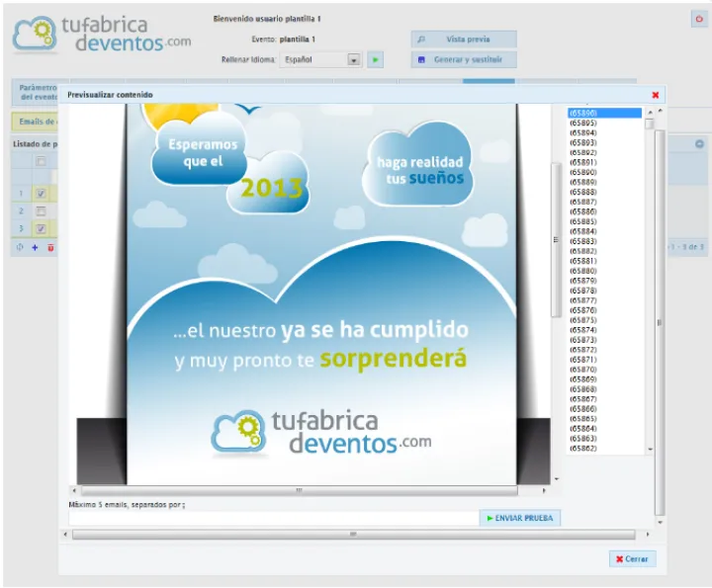Select list entry (65865)

click(x=604, y=419)
